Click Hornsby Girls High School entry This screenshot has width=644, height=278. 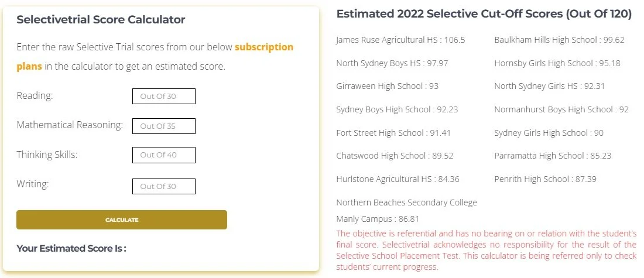point(557,63)
